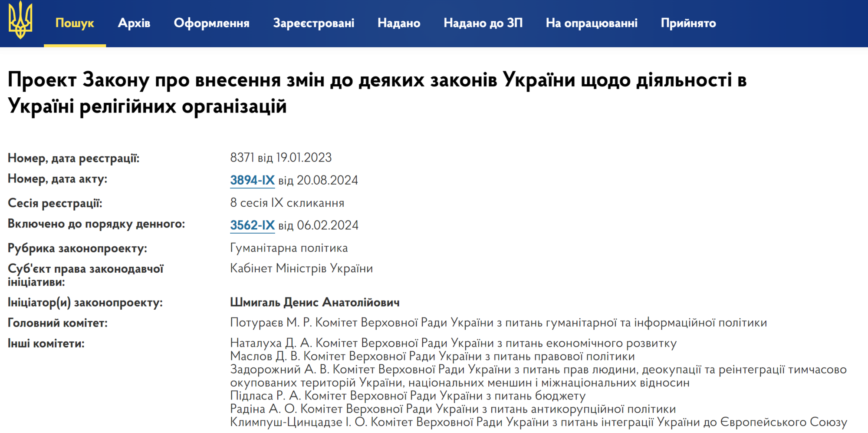Image resolution: width=868 pixels, height=433 pixels.
Task: Click the label Включено до порядку денного
Action: 96,224
